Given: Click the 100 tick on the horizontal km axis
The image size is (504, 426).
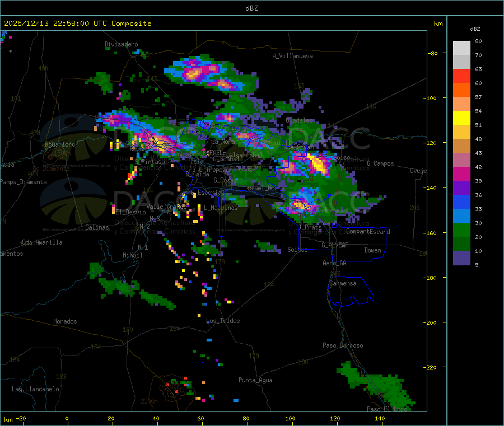Looking at the screenshot, I should pos(290,419).
